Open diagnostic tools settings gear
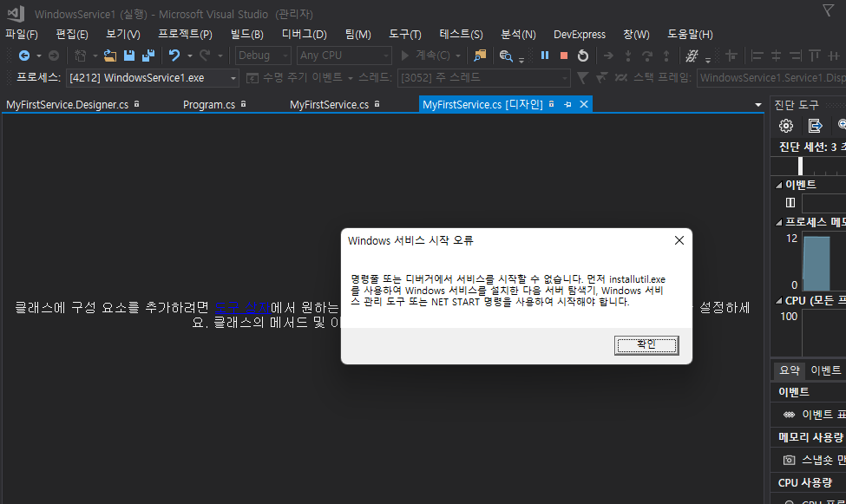This screenshot has width=846, height=504. pyautogui.click(x=786, y=126)
